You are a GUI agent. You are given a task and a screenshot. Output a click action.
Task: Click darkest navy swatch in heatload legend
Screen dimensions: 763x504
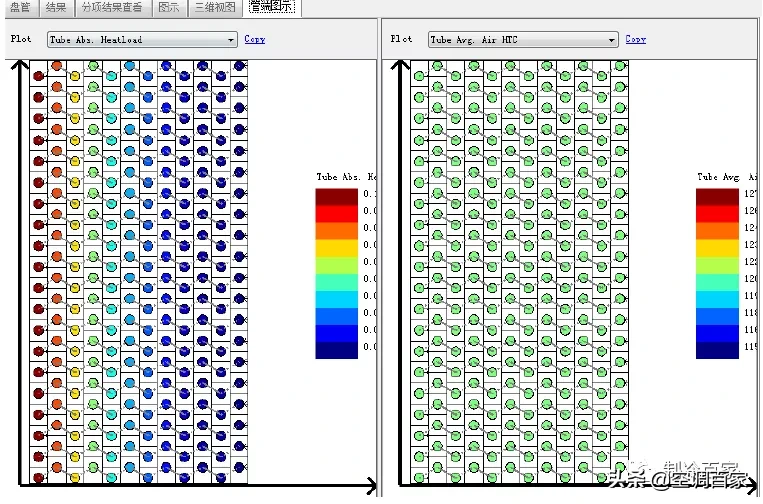coord(336,350)
